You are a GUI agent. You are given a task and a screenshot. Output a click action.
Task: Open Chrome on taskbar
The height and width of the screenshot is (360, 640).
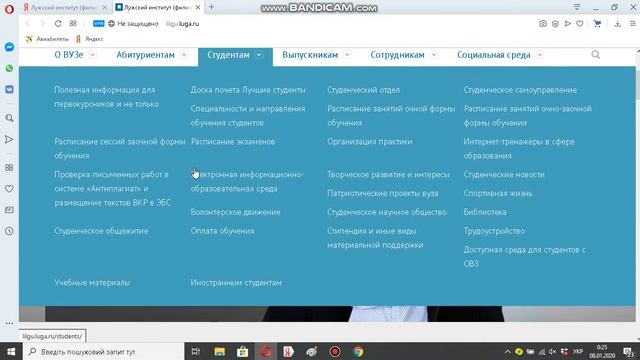(358, 351)
